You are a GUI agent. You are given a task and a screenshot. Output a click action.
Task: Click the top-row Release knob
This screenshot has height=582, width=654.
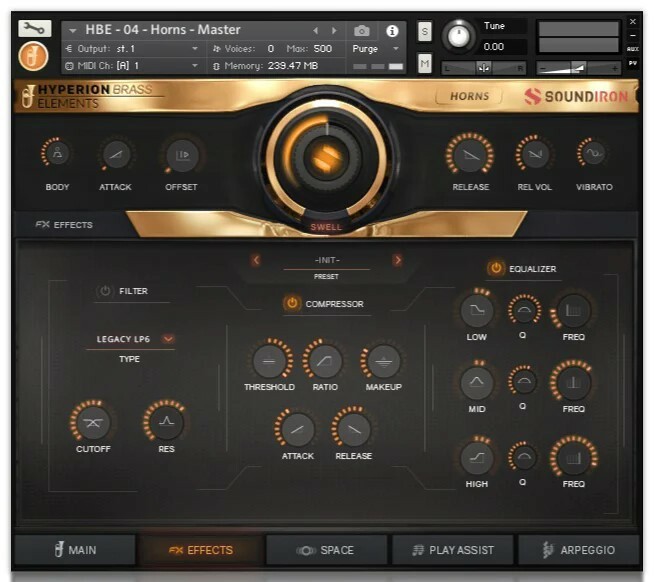click(470, 154)
